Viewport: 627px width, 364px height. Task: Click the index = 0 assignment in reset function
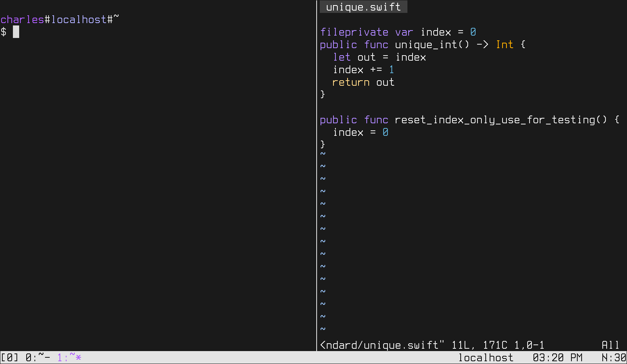pyautogui.click(x=360, y=132)
